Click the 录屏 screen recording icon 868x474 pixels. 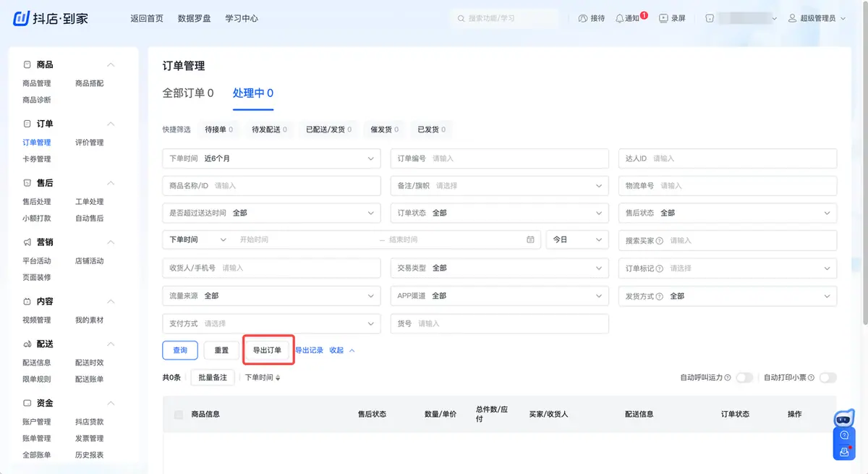coord(663,18)
